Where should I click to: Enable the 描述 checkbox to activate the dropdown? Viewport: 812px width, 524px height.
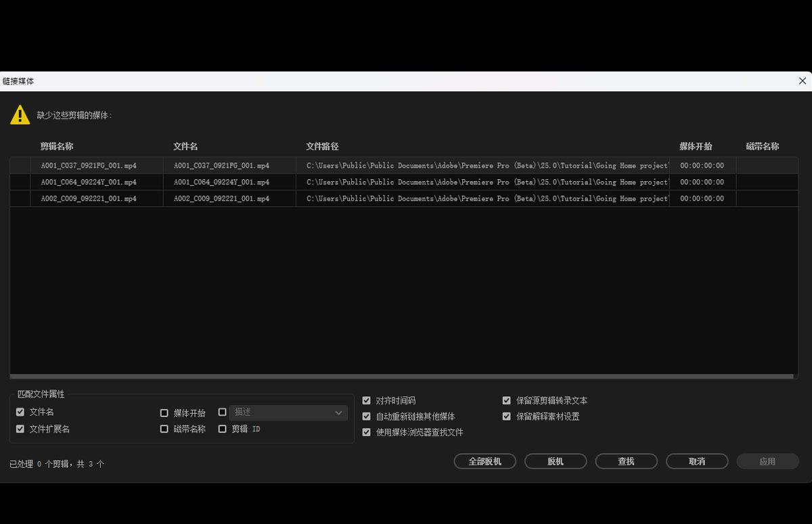pos(222,412)
